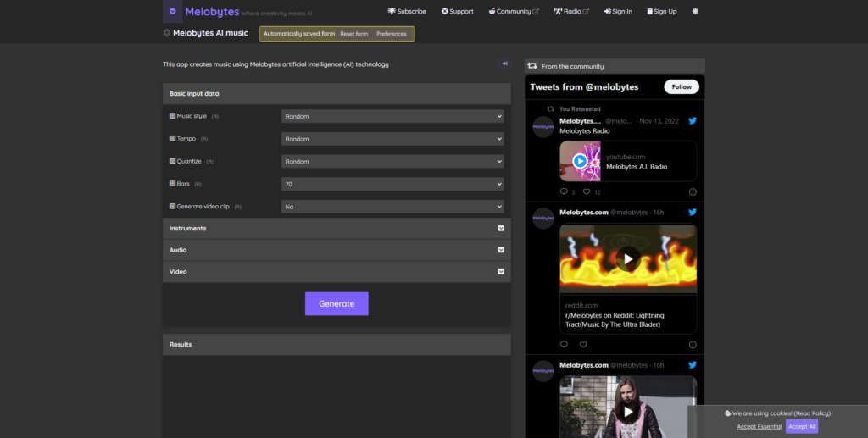The height and width of the screenshot is (438, 868).
Task: Open the Generate video clip dropdown
Action: pos(392,207)
